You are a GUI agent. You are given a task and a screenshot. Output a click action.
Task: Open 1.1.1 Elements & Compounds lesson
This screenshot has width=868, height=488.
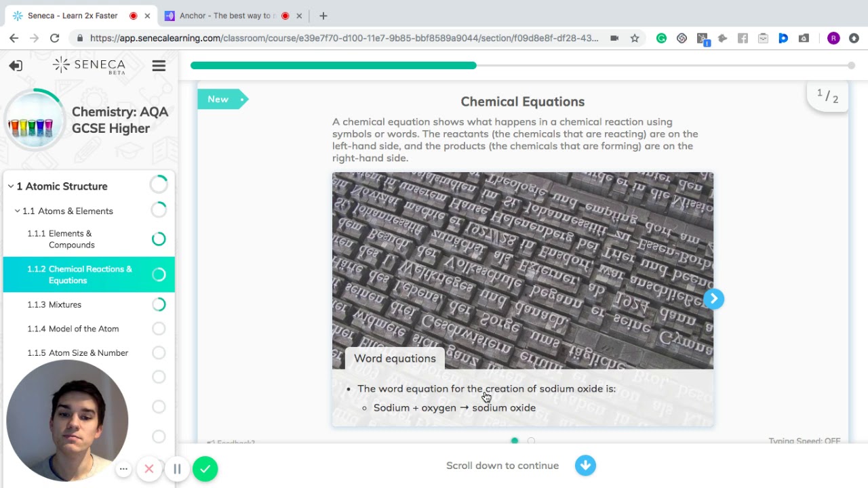88,239
